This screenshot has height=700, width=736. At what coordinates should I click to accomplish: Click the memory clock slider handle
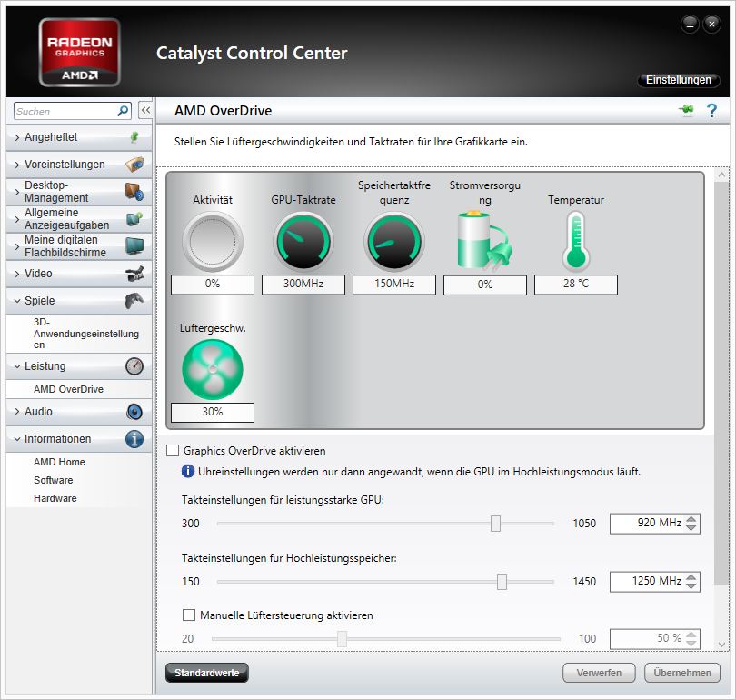click(502, 581)
